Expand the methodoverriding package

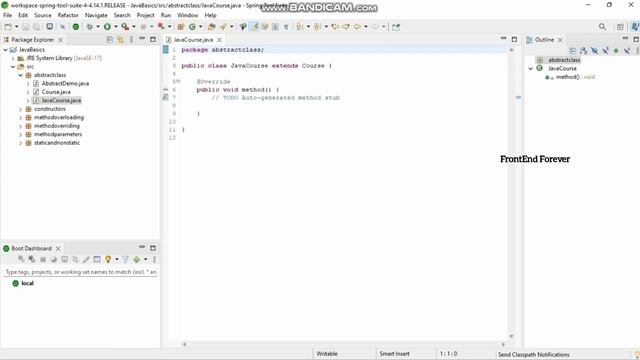[20, 126]
